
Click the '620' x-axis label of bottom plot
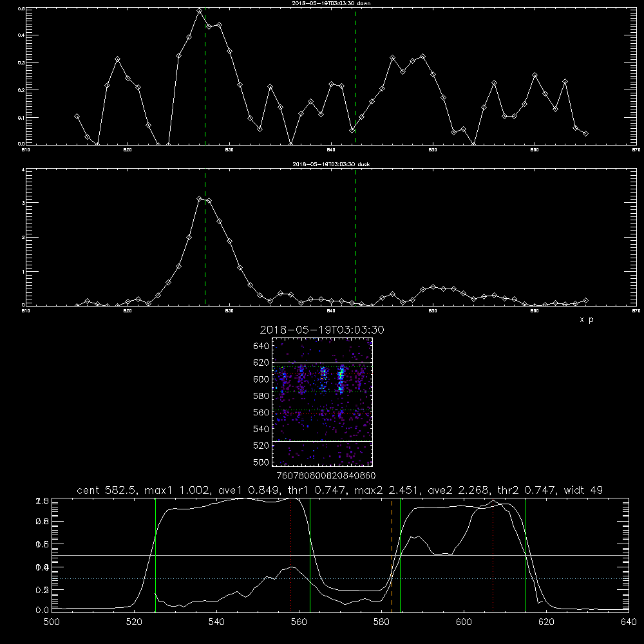click(546, 621)
